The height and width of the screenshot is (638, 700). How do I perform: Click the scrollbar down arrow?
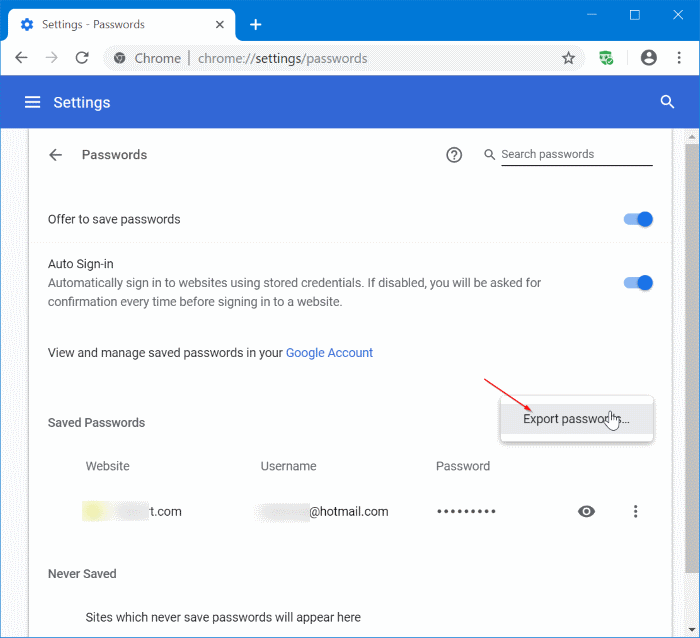692,630
